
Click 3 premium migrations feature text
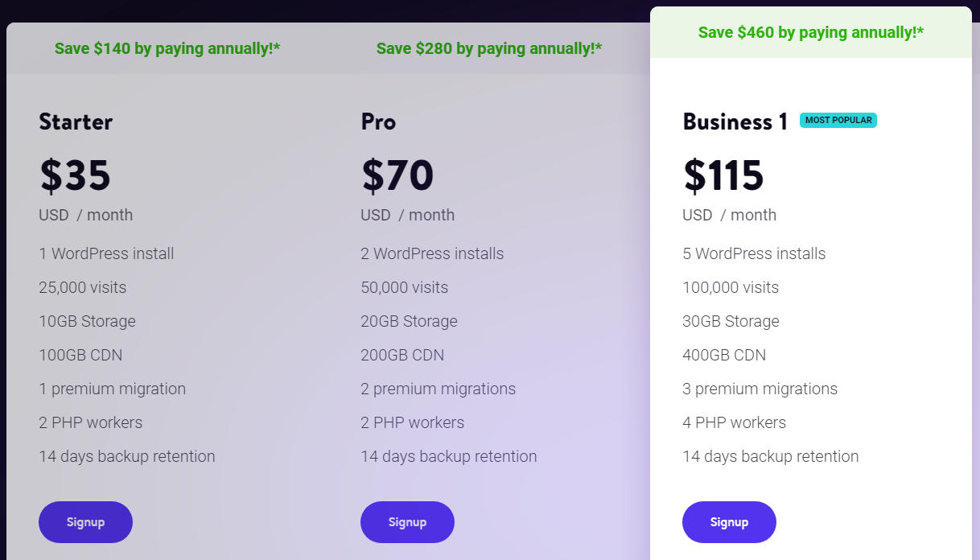coord(760,389)
